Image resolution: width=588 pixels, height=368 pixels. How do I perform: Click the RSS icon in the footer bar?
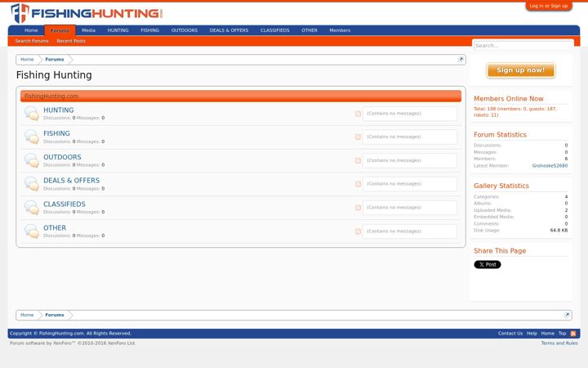573,334
